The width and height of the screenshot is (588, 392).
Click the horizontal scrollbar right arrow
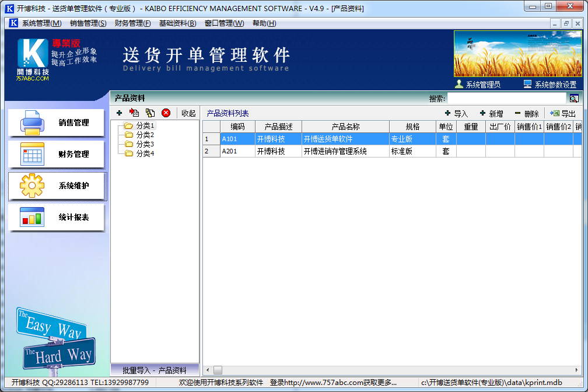click(x=577, y=370)
